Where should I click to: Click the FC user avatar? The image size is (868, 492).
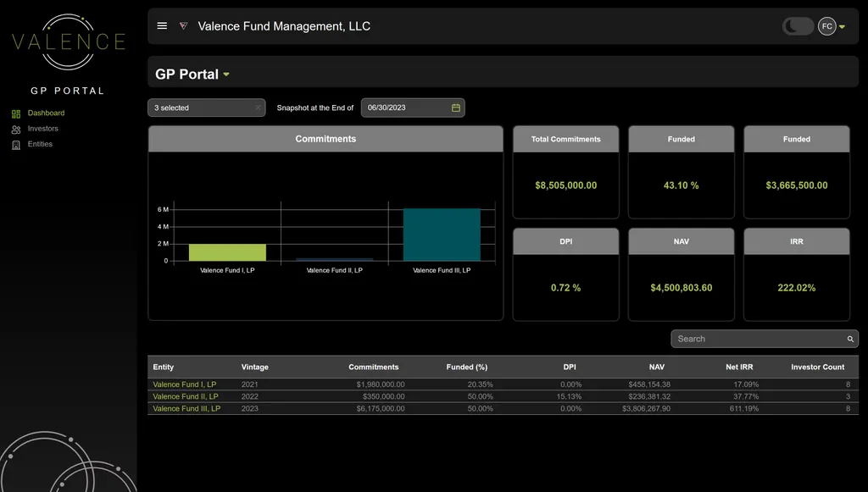coord(826,26)
